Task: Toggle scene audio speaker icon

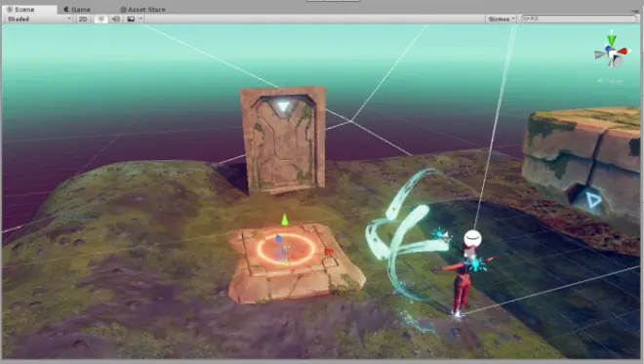Action: pyautogui.click(x=116, y=19)
